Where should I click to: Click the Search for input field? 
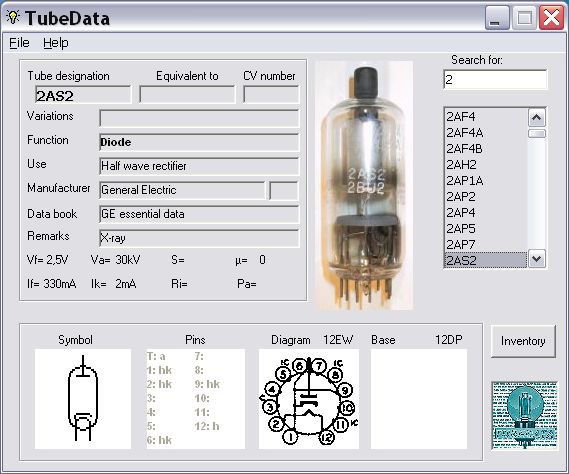click(x=495, y=79)
